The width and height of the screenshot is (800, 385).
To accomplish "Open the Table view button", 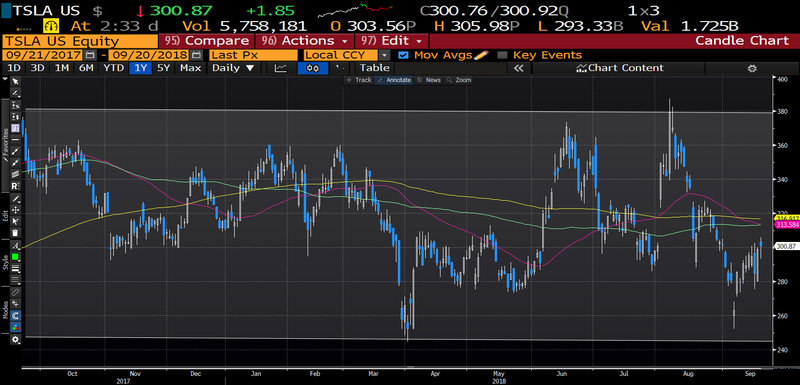I will pyautogui.click(x=374, y=68).
